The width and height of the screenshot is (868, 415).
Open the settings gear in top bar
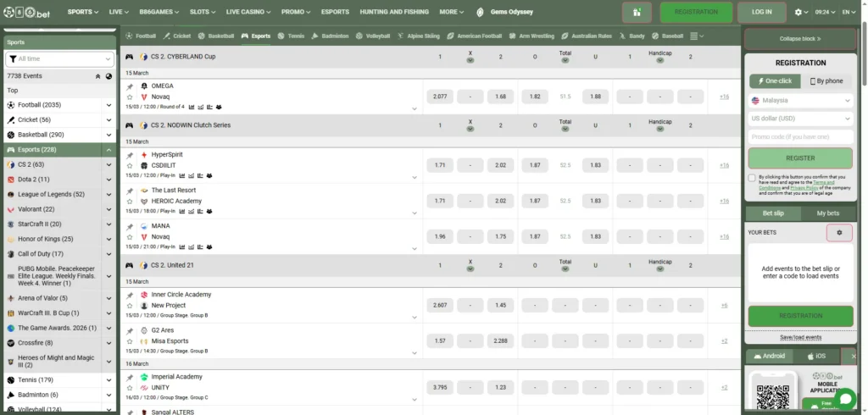point(798,12)
